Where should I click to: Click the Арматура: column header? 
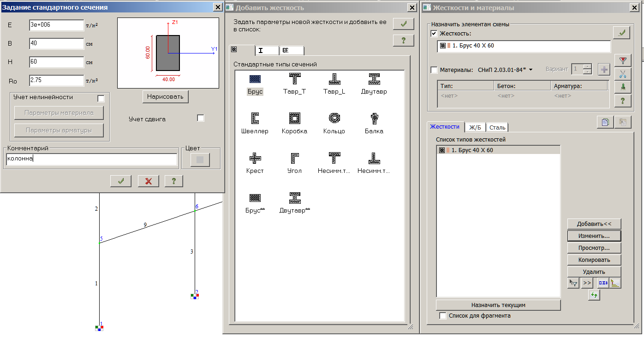[x=579, y=86]
